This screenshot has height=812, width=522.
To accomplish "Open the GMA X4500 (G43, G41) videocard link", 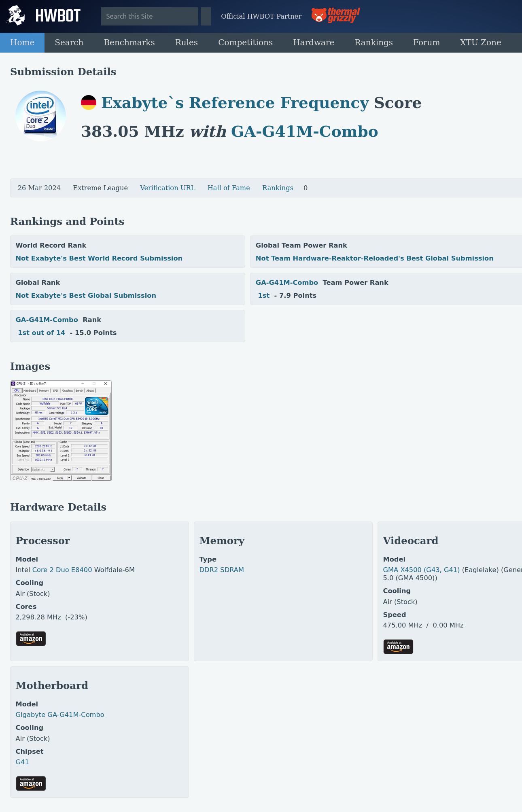I will [422, 570].
